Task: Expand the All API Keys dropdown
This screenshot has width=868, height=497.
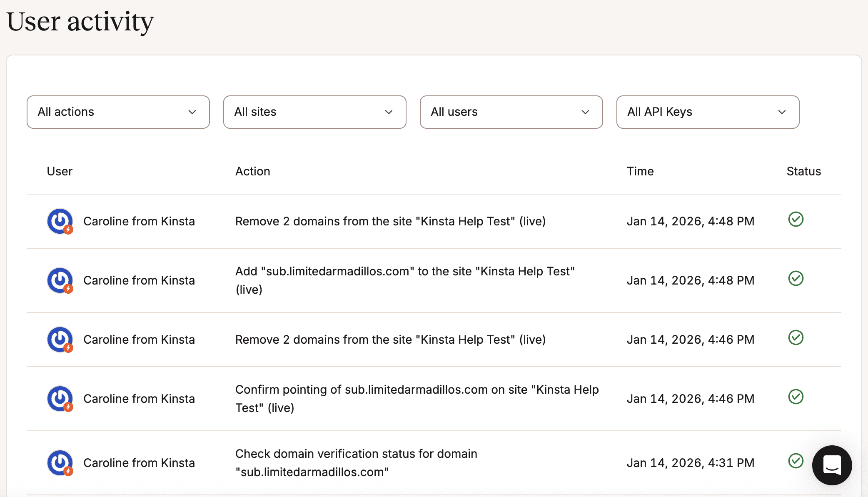Action: (708, 112)
